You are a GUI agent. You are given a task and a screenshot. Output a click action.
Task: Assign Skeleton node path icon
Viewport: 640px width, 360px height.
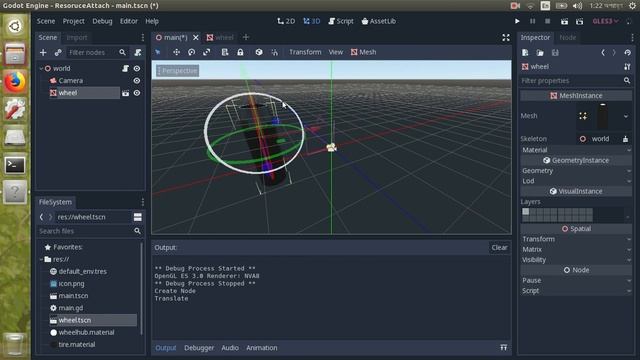625,139
